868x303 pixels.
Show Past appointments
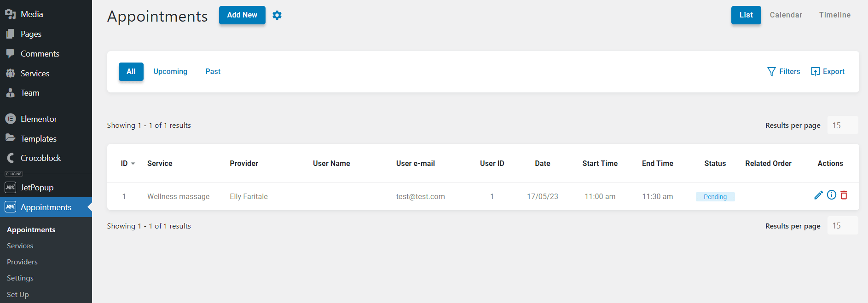pos(213,72)
